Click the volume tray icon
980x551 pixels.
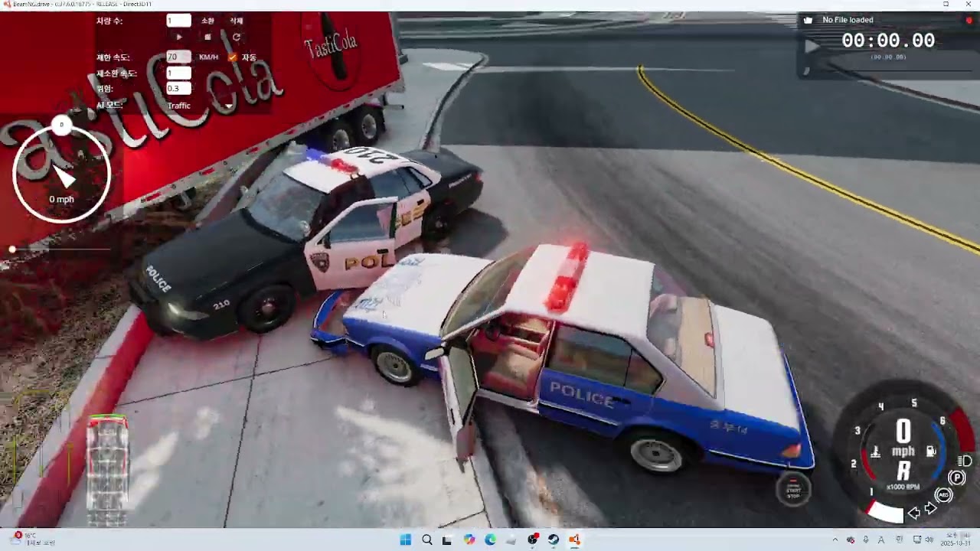tap(929, 540)
